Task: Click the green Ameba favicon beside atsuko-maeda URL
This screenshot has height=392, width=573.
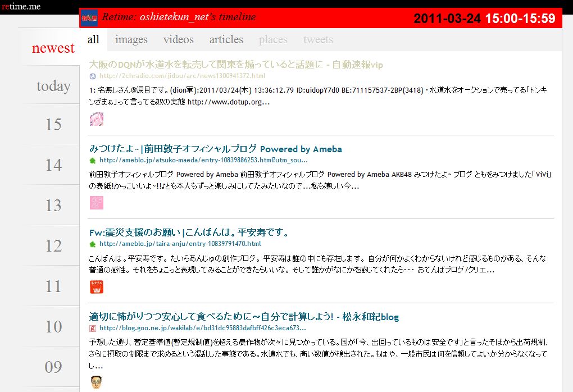Action: pyautogui.click(x=93, y=161)
